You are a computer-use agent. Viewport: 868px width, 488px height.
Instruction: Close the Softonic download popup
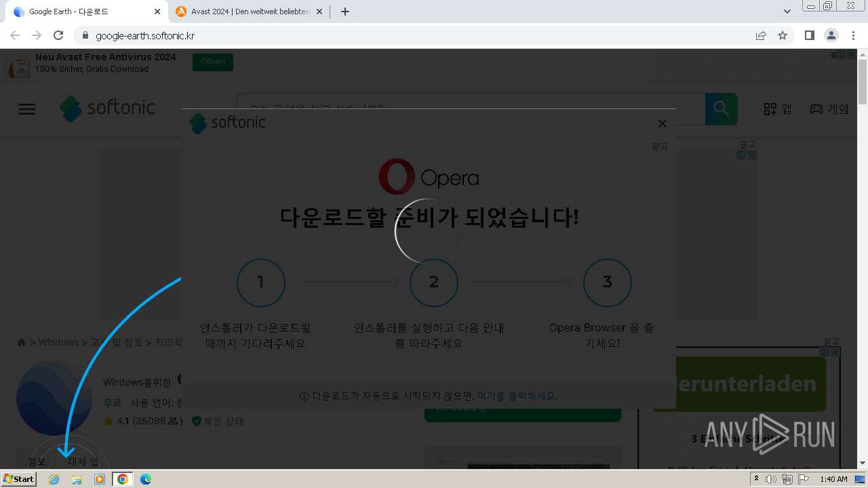point(663,123)
